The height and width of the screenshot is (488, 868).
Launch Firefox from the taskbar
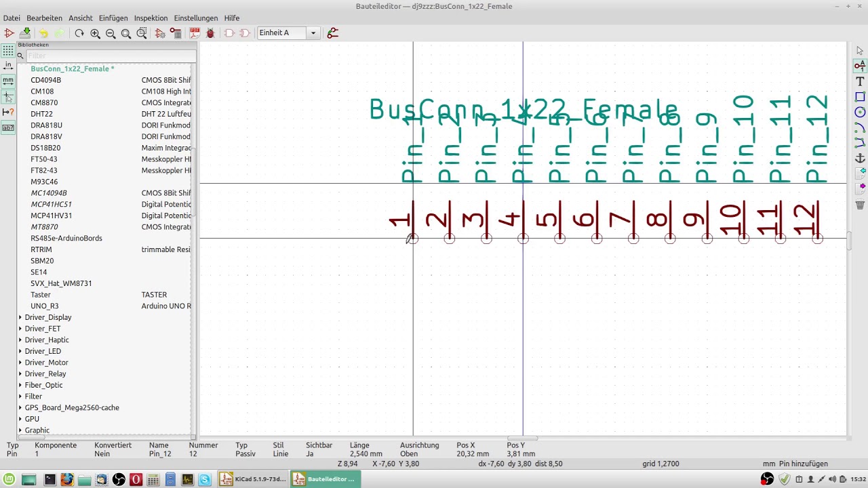click(x=66, y=479)
